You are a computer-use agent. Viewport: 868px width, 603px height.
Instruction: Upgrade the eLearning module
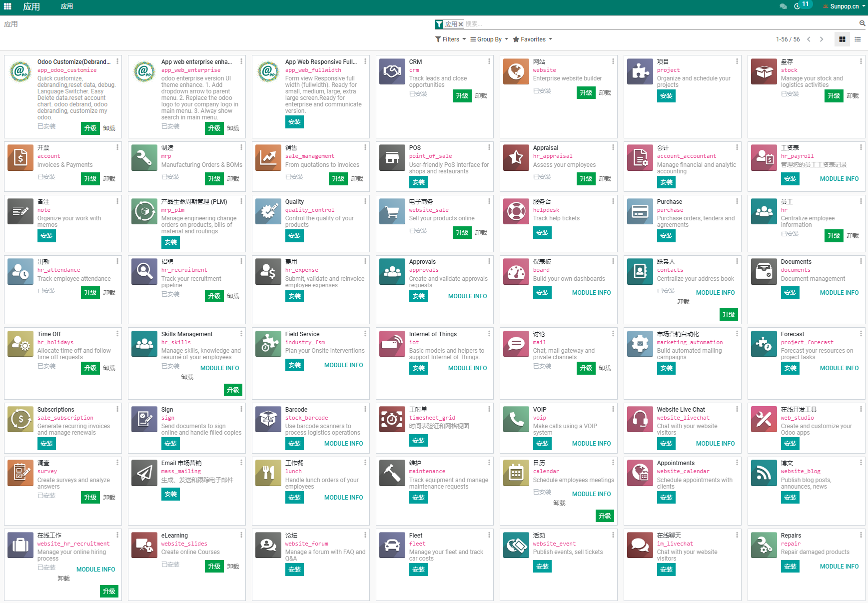coord(214,566)
